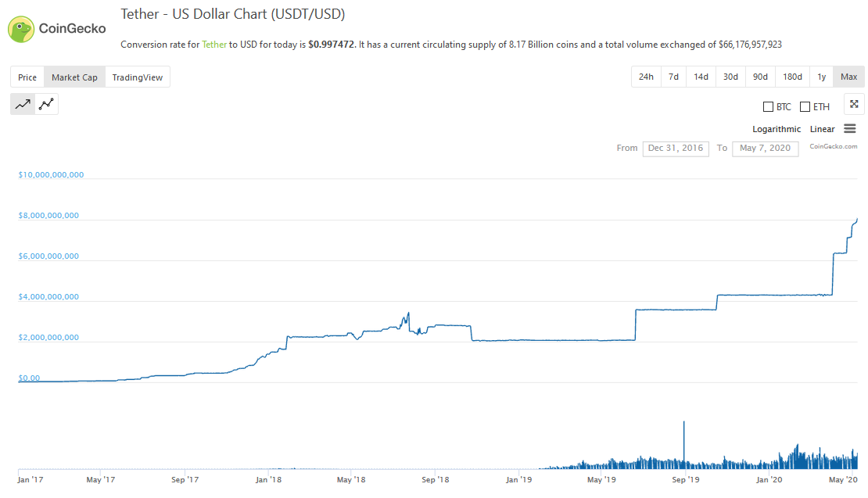Click the Jan '18 axis label
The image size is (868, 498).
(x=268, y=480)
